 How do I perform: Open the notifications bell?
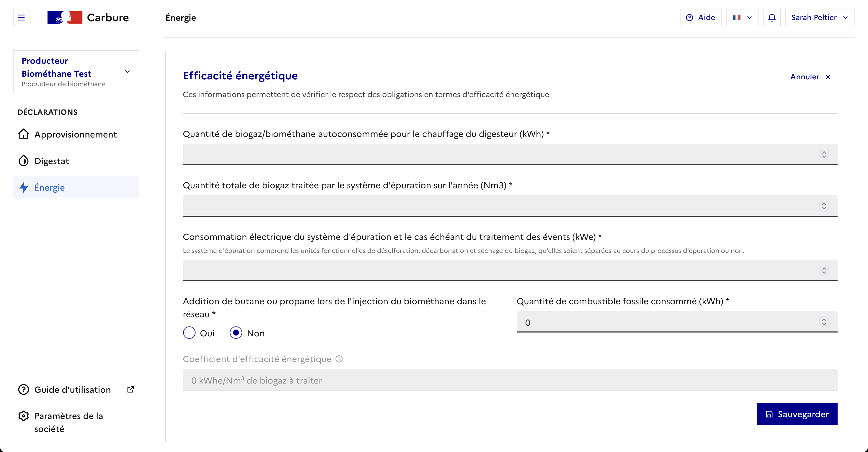pyautogui.click(x=772, y=17)
